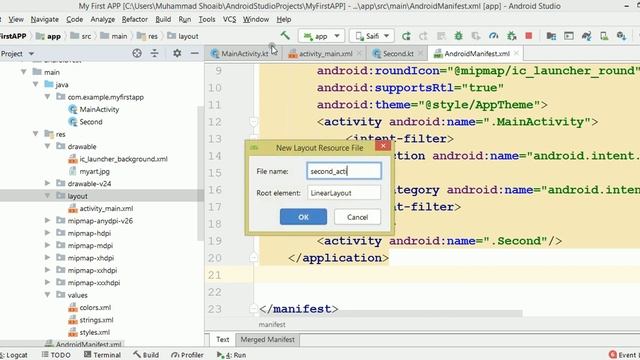Close the AndroidManifest.xml editor tab
Image resolution: width=640 pixels, height=360 pixels.
[516, 53]
